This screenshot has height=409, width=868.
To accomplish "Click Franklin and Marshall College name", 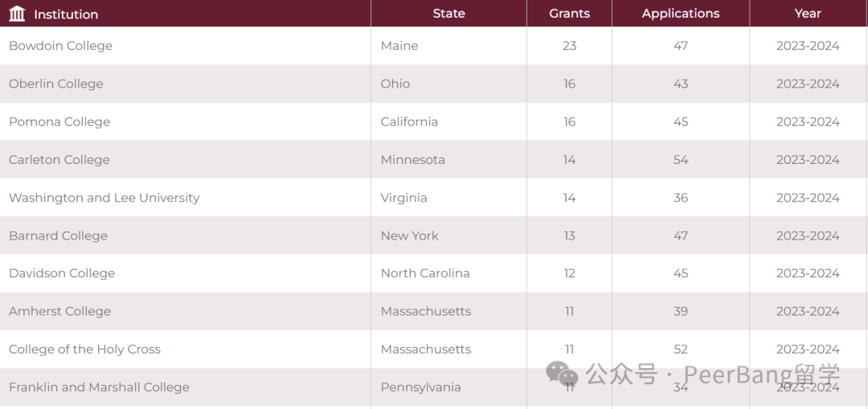I will click(99, 387).
